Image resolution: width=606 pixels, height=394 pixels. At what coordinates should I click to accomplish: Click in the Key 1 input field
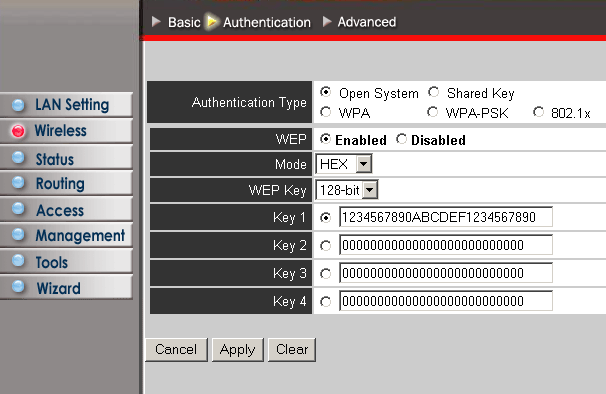[x=446, y=217]
